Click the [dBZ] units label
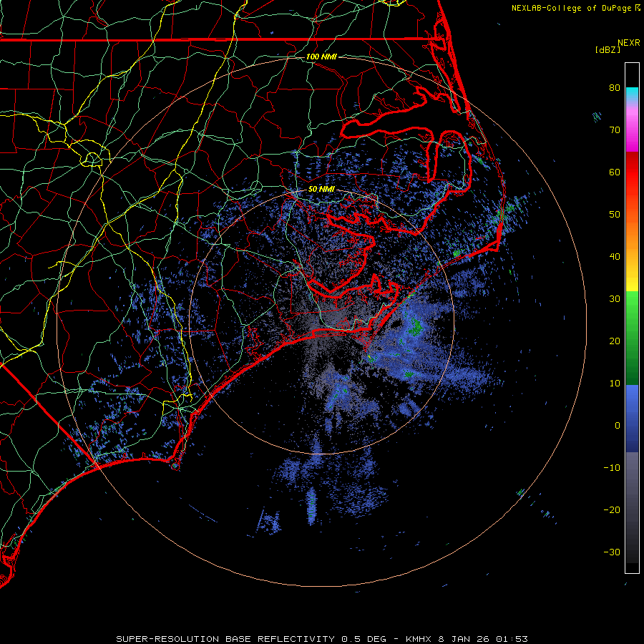 (608, 50)
